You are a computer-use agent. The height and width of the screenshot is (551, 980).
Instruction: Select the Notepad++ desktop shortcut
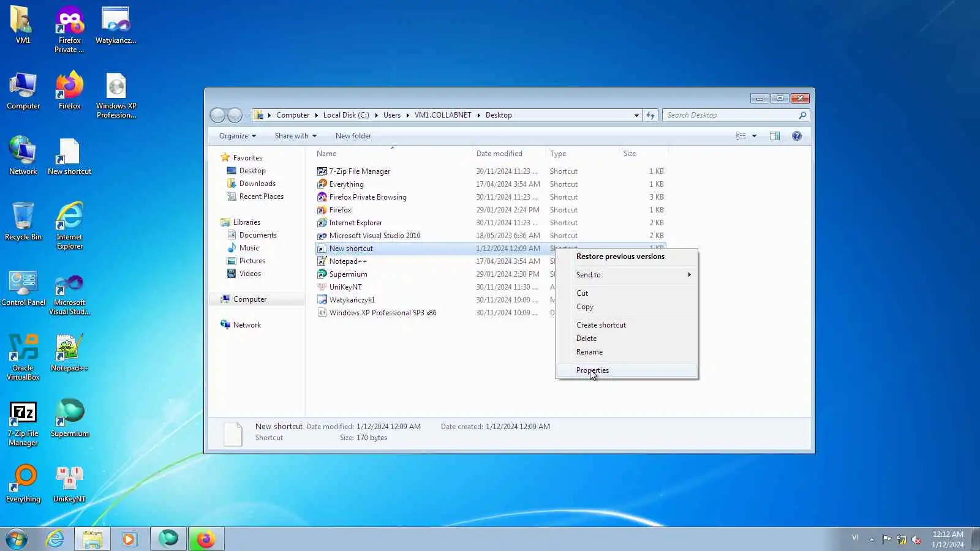(x=69, y=353)
